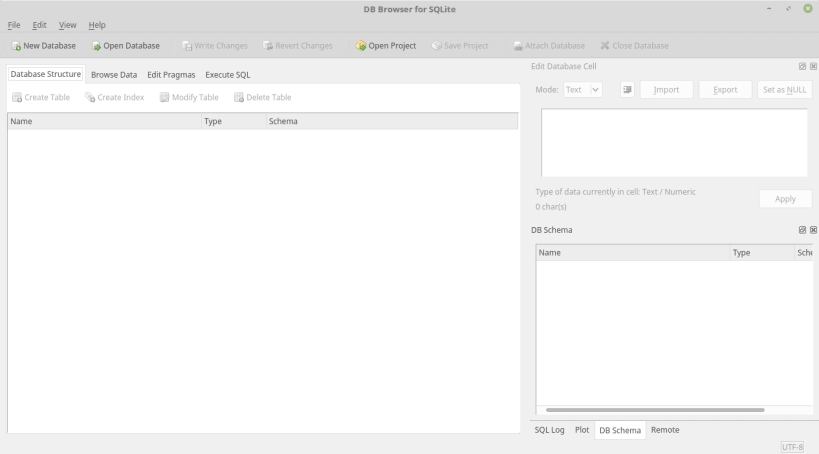The image size is (819, 454).
Task: Click the Delete Table button
Action: click(263, 97)
